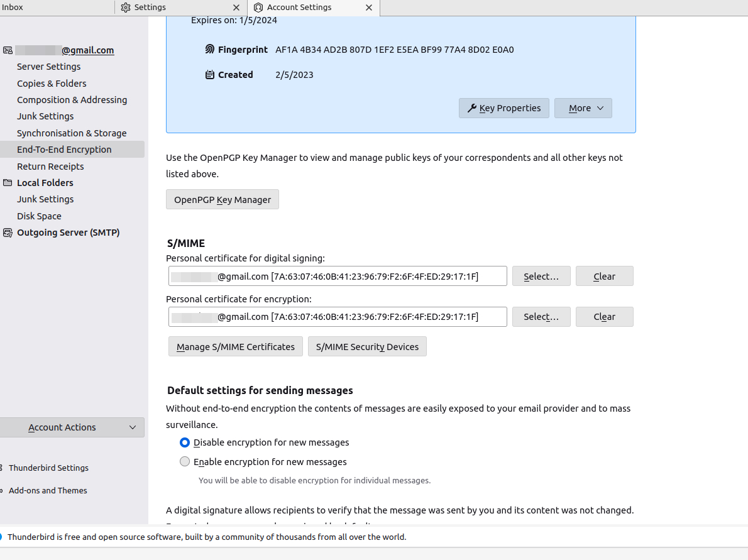
Task: Switch to the Settings tab
Action: [x=181, y=8]
